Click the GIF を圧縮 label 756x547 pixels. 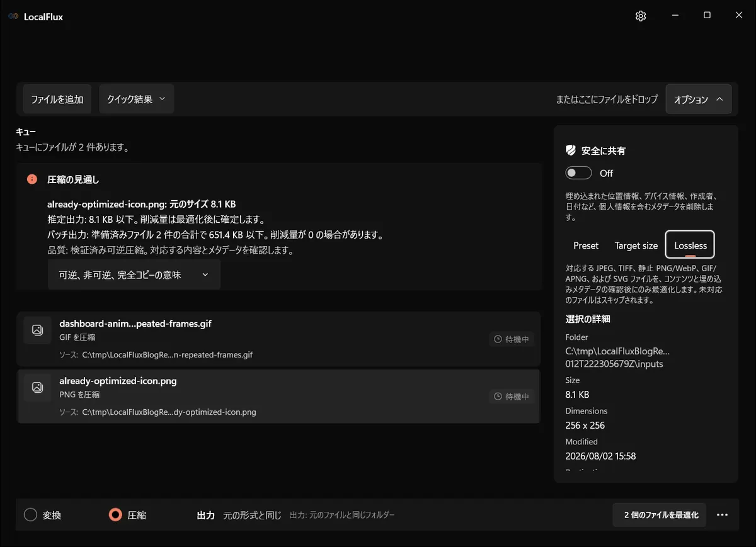79,337
